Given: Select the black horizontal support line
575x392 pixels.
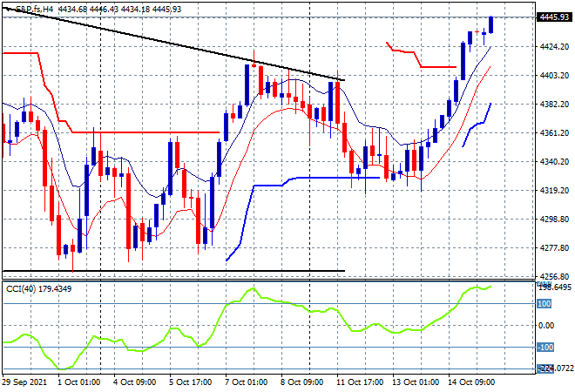Looking at the screenshot, I should pyautogui.click(x=174, y=271).
